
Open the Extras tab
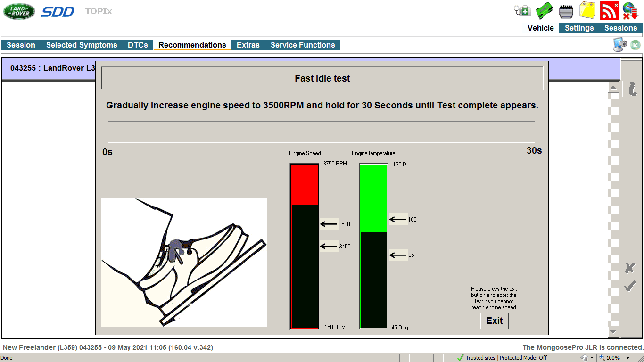[x=248, y=45]
